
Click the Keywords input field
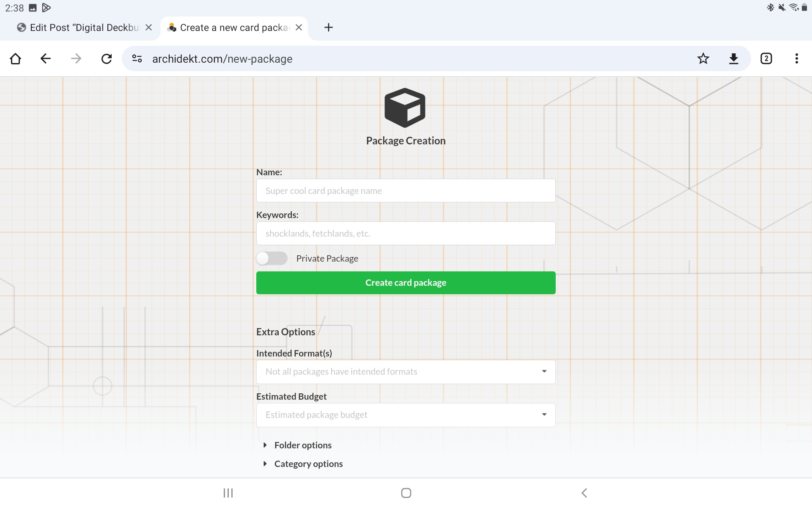[406, 233]
